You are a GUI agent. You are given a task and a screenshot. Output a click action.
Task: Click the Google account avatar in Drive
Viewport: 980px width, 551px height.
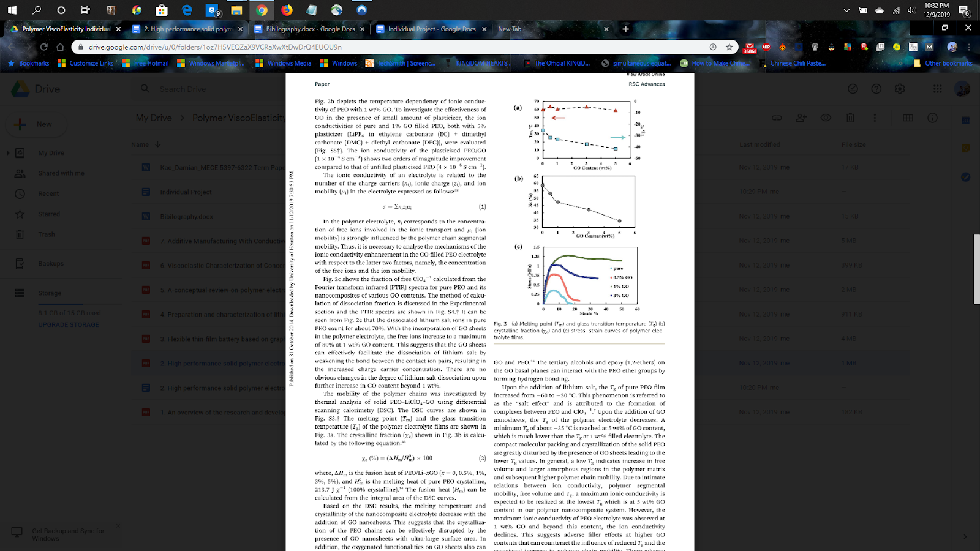[x=962, y=89]
